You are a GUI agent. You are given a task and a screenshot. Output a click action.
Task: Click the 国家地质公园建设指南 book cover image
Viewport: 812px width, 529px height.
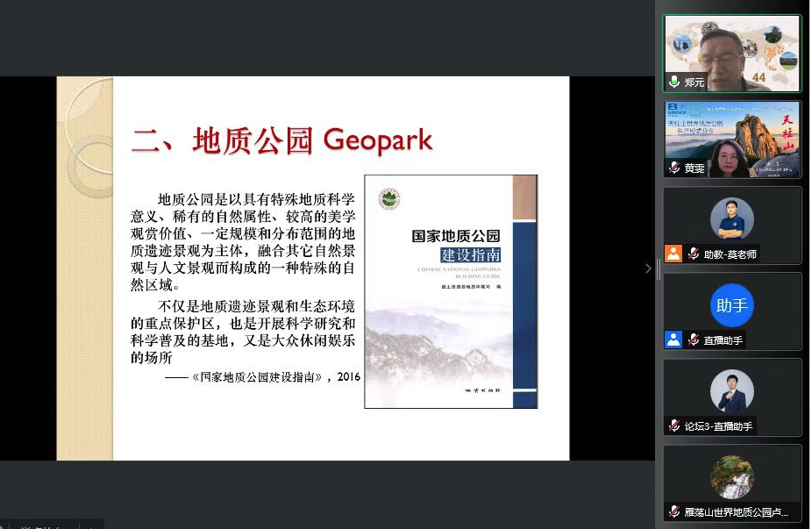[450, 291]
